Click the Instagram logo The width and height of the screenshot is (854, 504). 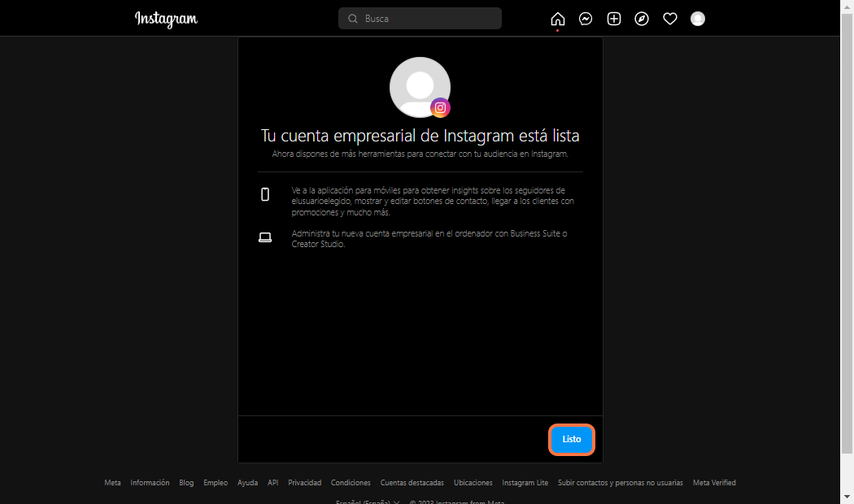pos(166,19)
